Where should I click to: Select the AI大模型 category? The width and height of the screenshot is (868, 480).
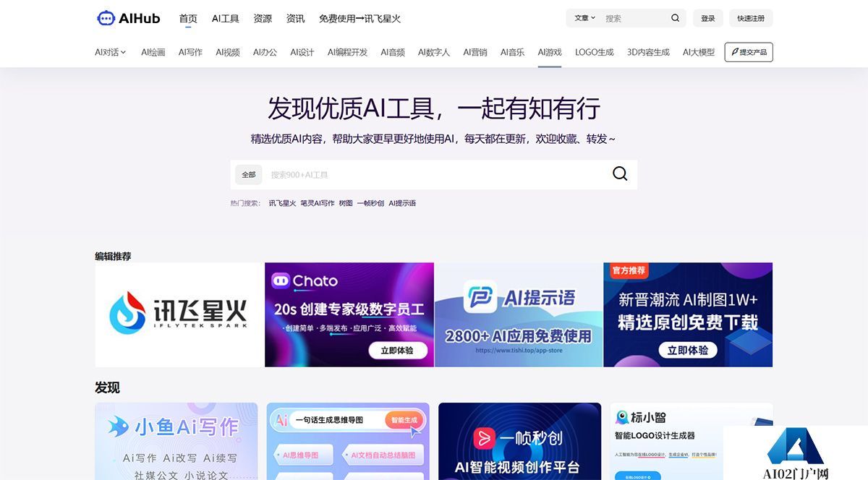tap(699, 52)
